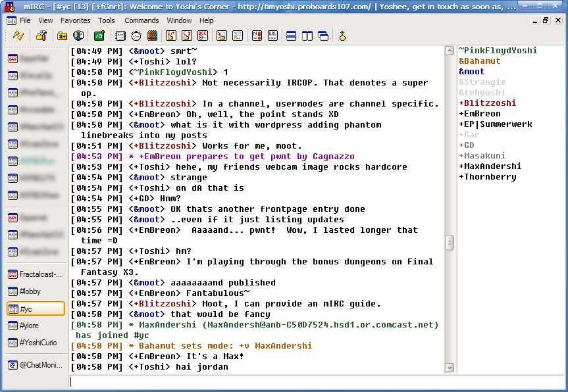Switch to the #lobby channel

click(x=30, y=291)
